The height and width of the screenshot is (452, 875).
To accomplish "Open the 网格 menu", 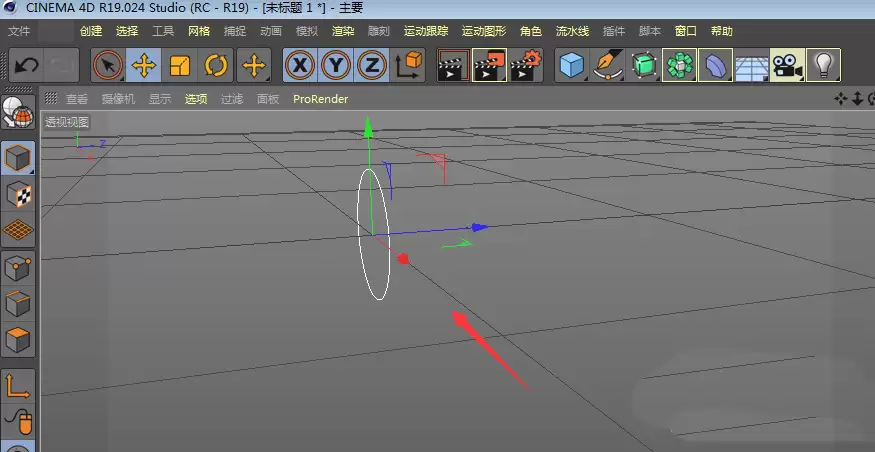I will 199,31.
